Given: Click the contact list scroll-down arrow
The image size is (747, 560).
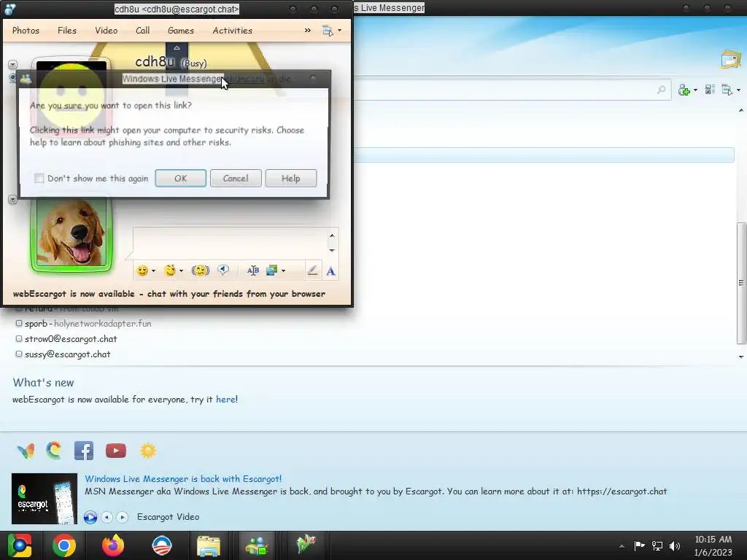Looking at the screenshot, I should (x=741, y=357).
